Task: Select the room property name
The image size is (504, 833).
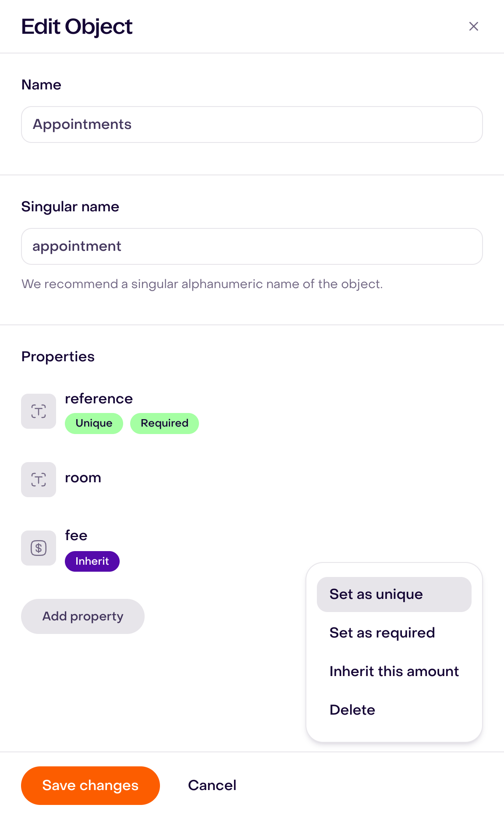Action: coord(83,478)
